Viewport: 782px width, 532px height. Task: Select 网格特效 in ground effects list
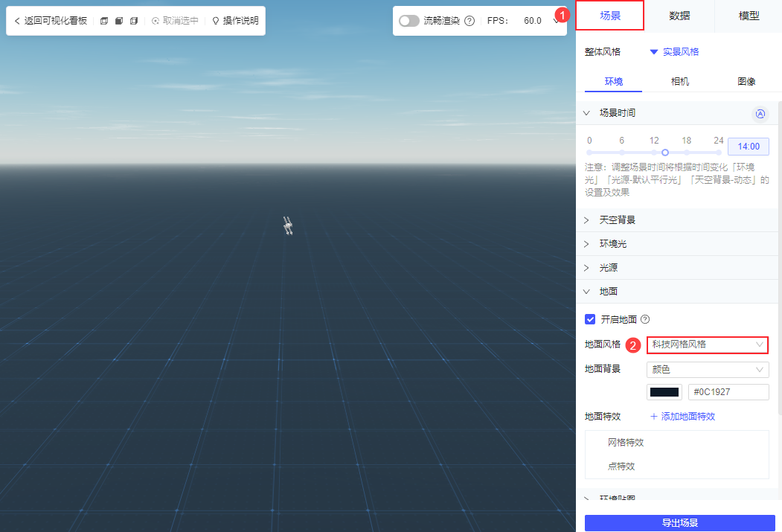(x=626, y=443)
